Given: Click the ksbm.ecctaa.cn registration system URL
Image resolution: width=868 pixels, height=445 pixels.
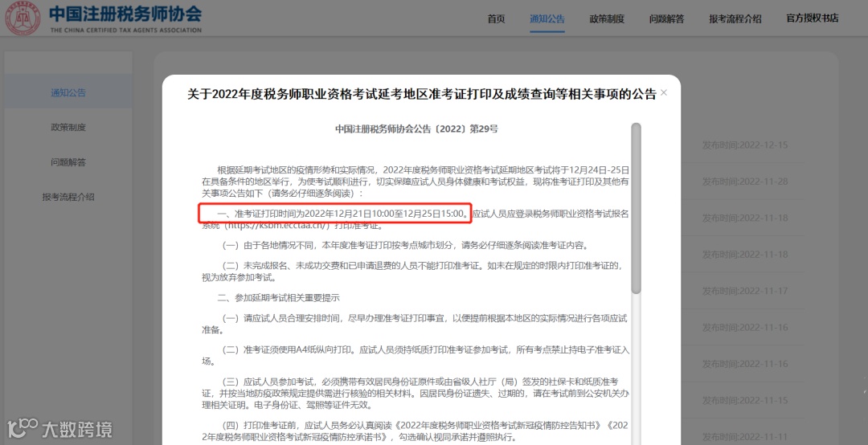Looking at the screenshot, I should click(x=278, y=226).
